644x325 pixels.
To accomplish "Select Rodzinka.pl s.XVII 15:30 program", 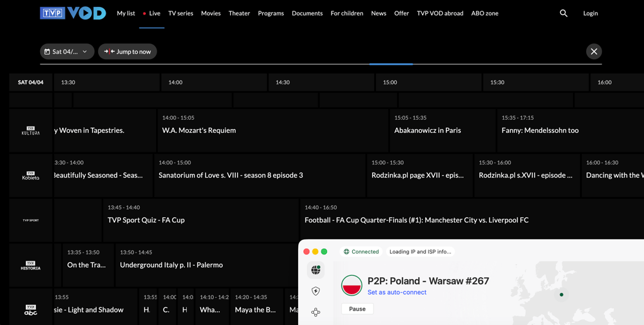I will tap(528, 175).
